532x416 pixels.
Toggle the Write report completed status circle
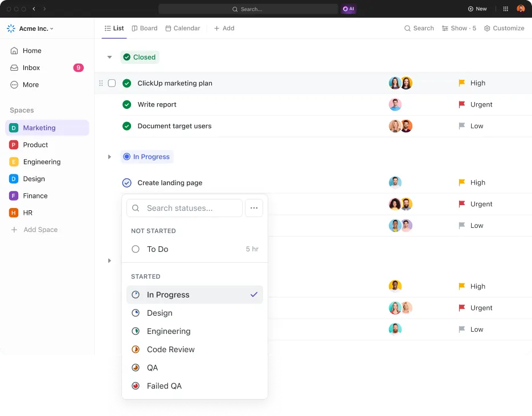click(x=126, y=104)
